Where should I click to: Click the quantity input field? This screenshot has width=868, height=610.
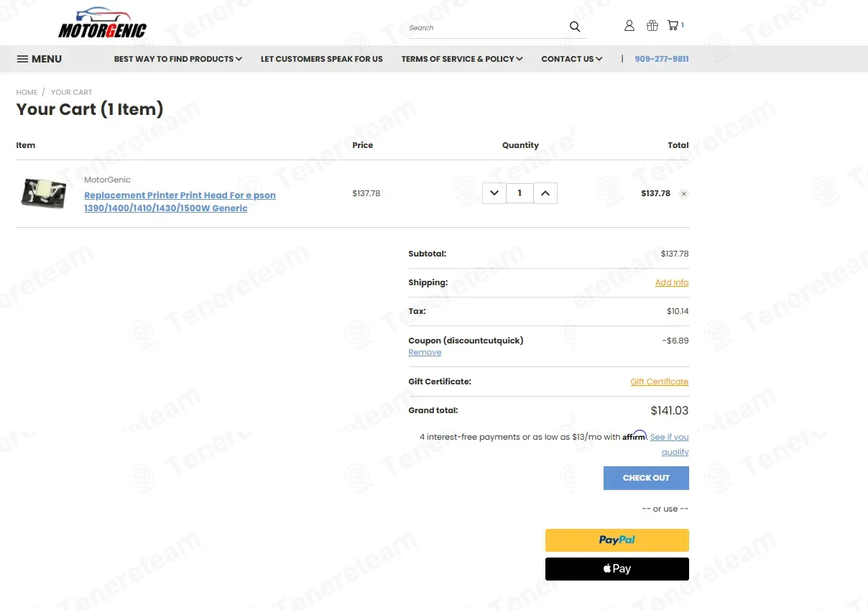coord(520,193)
